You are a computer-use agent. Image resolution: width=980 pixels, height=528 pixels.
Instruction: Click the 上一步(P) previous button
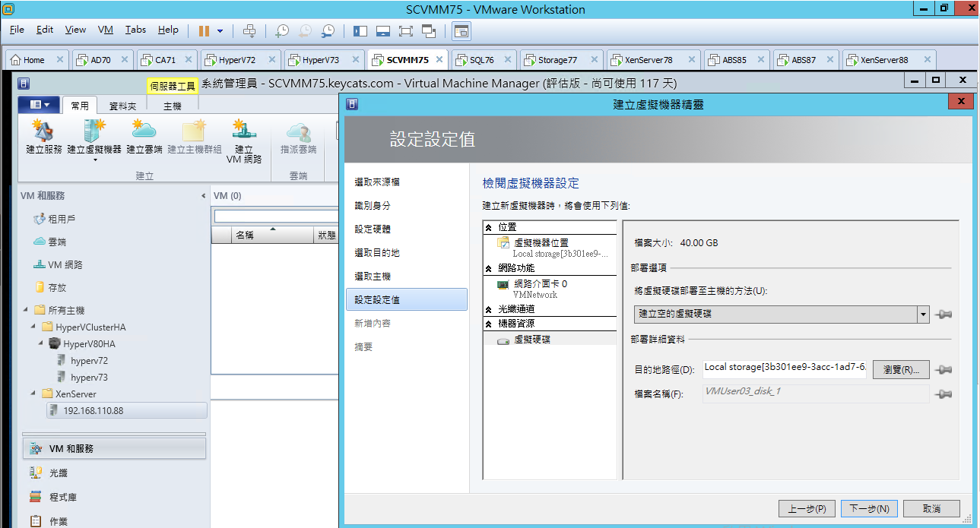[807, 508]
